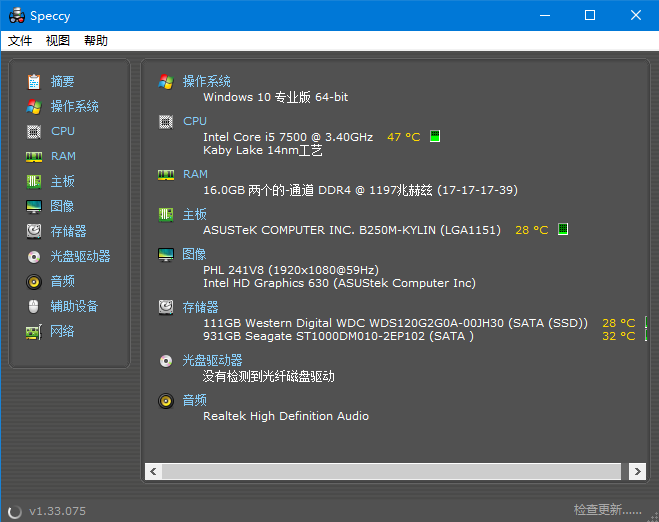
Task: Click the CPU chip icon in main panel
Action: click(166, 122)
